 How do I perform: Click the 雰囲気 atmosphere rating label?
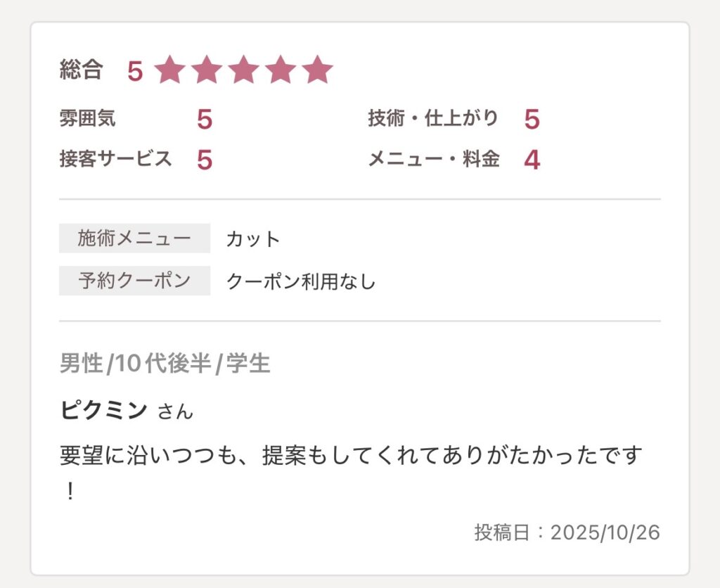[88, 119]
